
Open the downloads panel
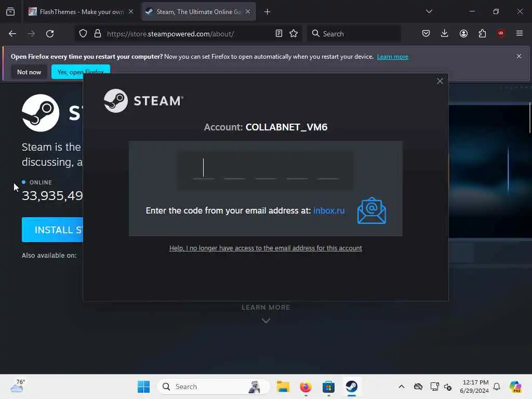click(x=445, y=33)
